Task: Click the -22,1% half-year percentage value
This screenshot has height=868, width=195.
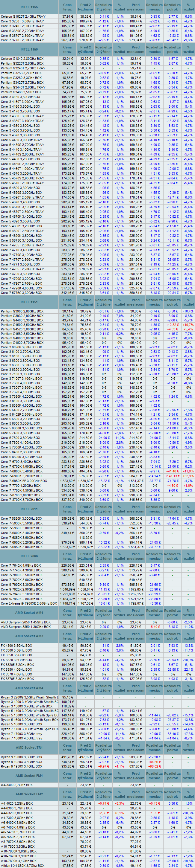Action: click(x=188, y=669)
